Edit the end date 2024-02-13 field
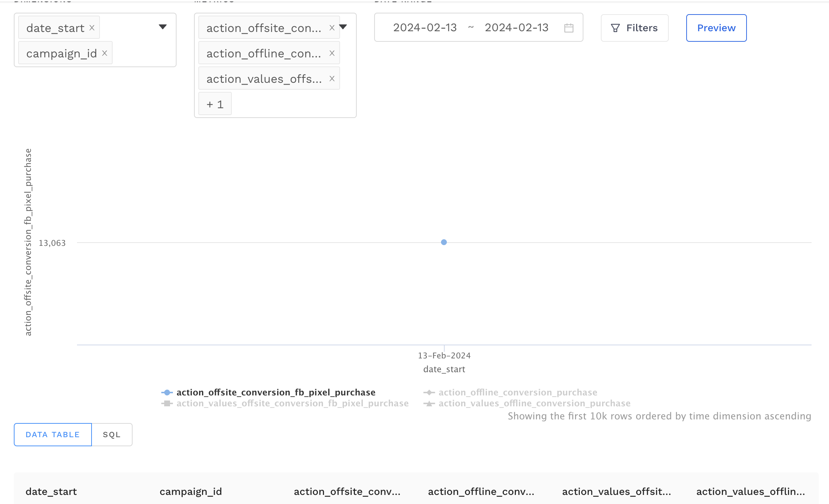The image size is (829, 504). (517, 28)
